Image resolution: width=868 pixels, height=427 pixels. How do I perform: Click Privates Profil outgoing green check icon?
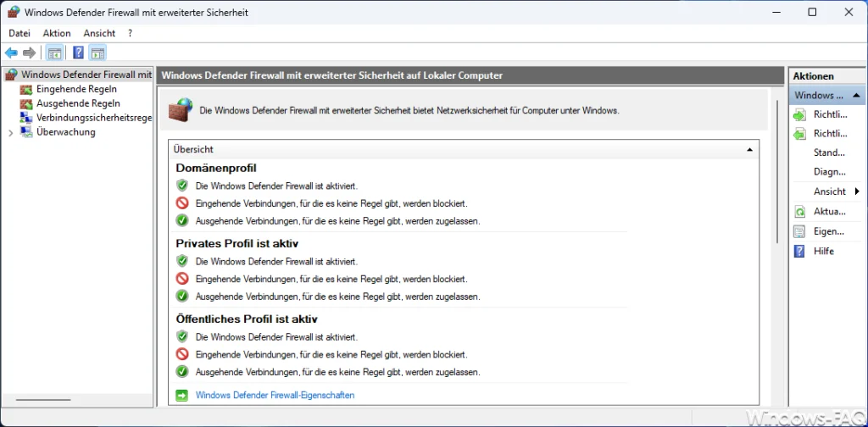pos(182,297)
